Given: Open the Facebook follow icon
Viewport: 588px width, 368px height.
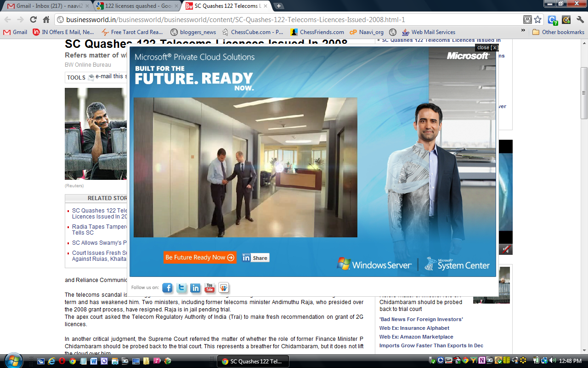Looking at the screenshot, I should click(167, 288).
